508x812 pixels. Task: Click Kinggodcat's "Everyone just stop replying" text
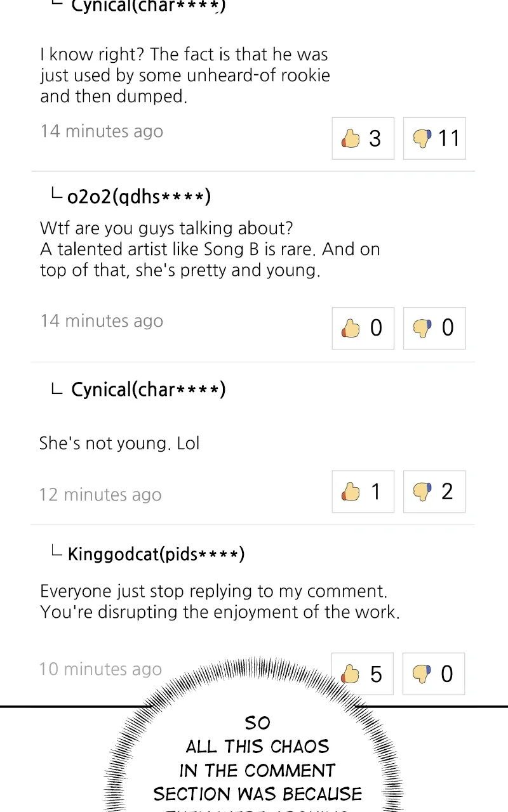point(219,601)
